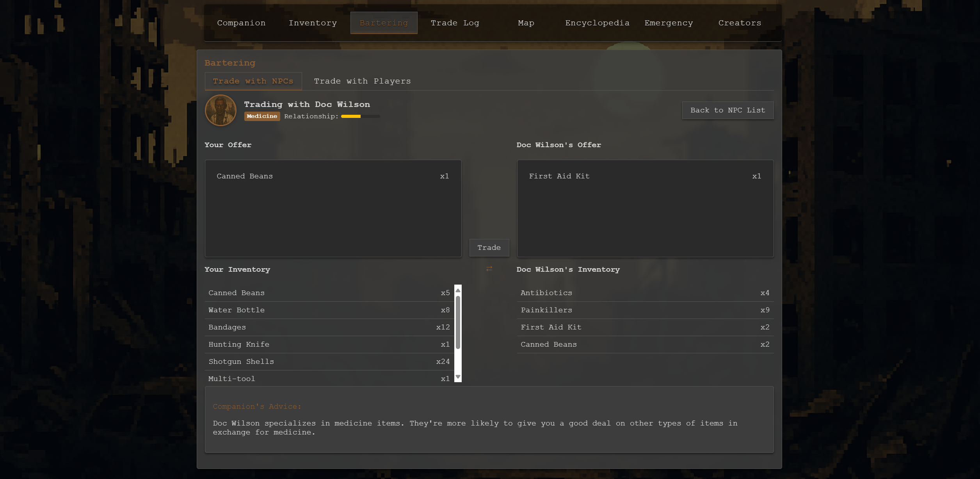Screen dimensions: 980x479
Task: Click the Medicine specialty badge
Action: tap(262, 116)
